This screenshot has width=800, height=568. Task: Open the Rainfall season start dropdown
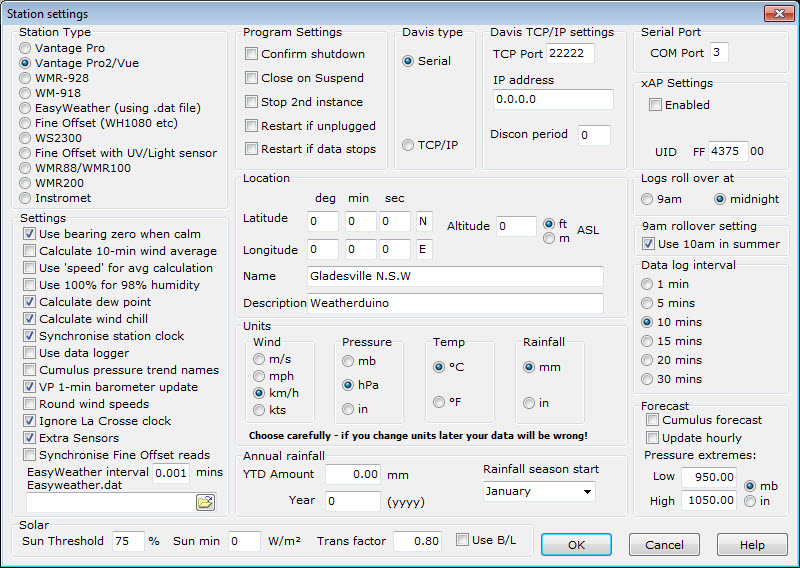(x=539, y=491)
